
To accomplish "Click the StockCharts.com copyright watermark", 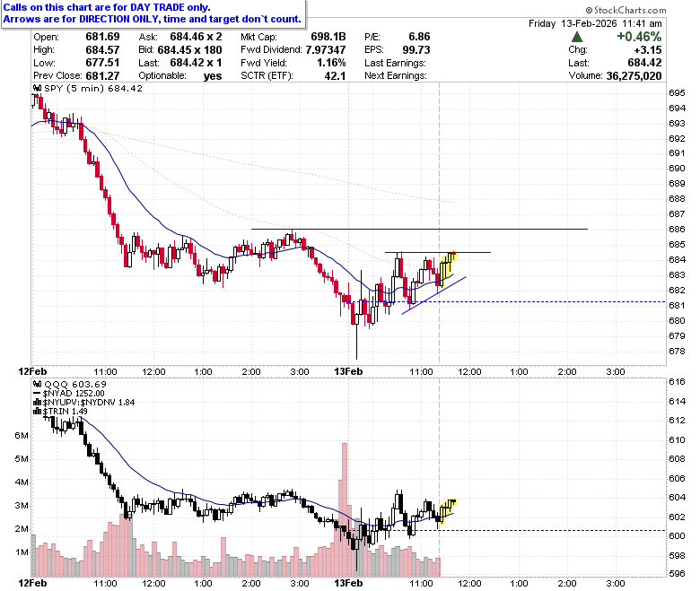I will [x=626, y=10].
